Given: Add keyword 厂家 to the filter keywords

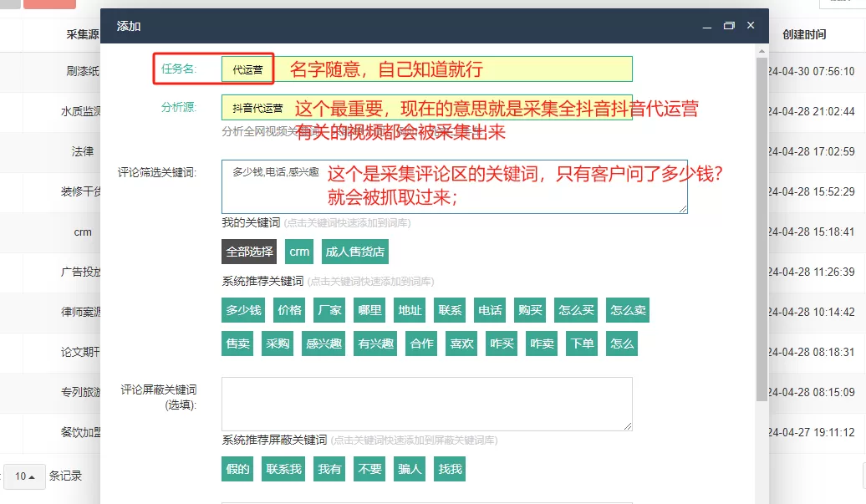Looking at the screenshot, I should [329, 309].
